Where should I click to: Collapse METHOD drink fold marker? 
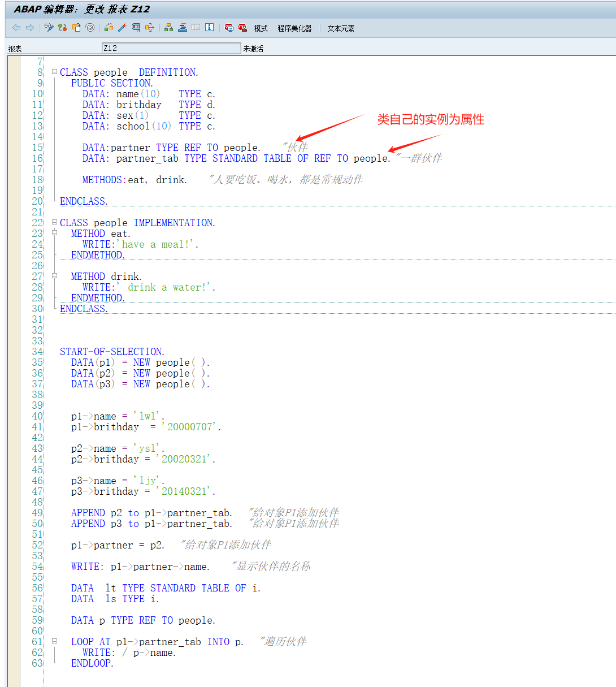point(54,275)
